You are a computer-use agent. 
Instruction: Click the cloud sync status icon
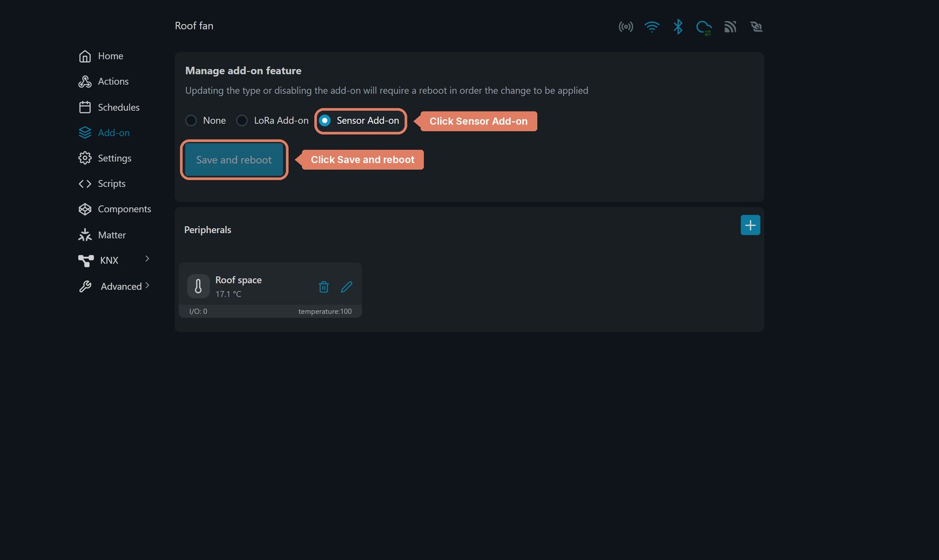[704, 28]
